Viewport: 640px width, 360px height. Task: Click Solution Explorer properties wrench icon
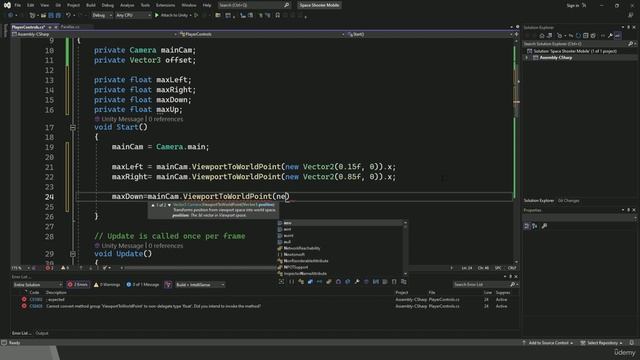(610, 36)
